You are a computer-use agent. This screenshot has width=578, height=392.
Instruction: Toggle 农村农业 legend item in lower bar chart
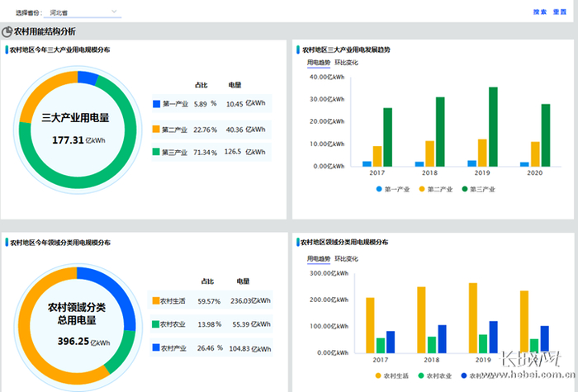435,375
